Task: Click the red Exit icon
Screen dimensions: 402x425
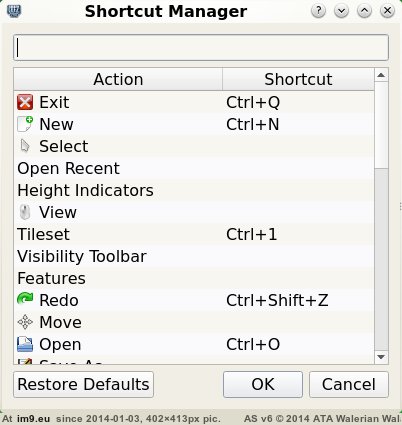Action: (25, 102)
